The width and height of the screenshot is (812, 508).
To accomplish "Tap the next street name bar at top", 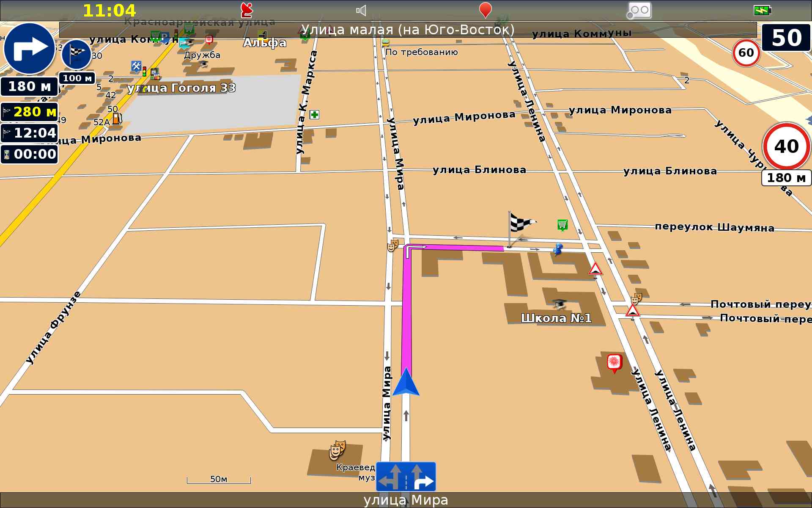I will coord(408,30).
